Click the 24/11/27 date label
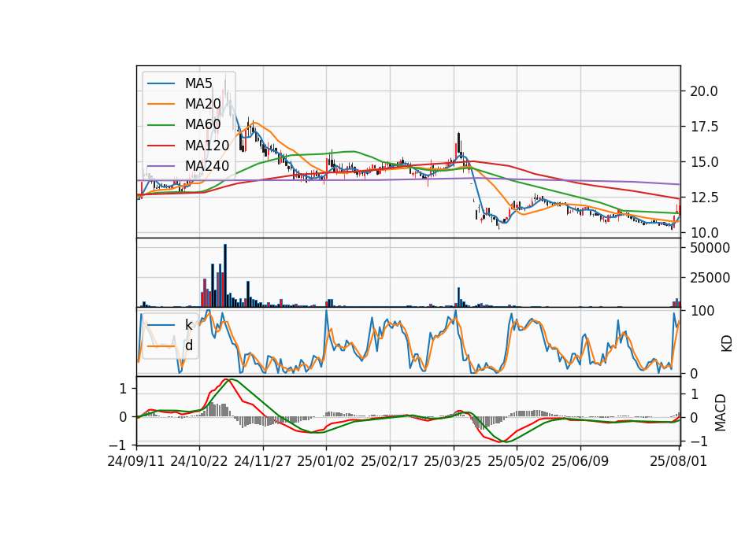The image size is (756, 543). pyautogui.click(x=263, y=462)
